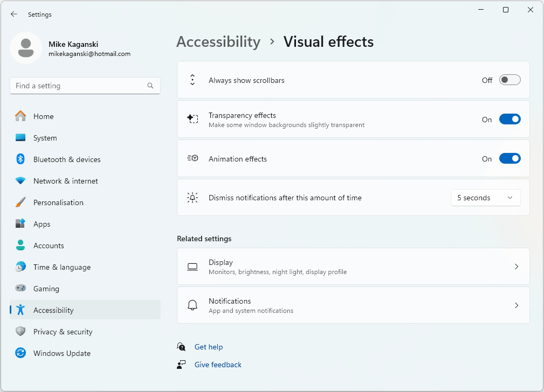Click the back arrow icon
The width and height of the screenshot is (544, 392).
pos(14,14)
